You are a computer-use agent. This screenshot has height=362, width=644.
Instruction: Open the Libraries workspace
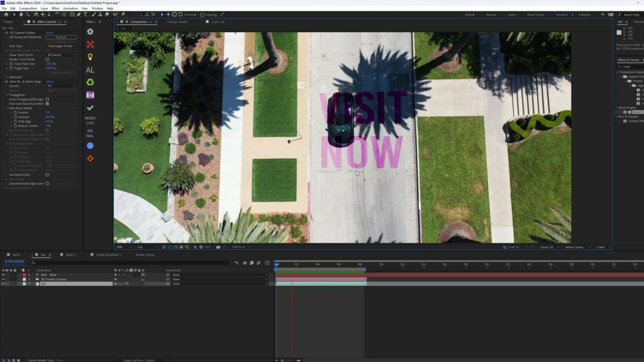coord(585,15)
